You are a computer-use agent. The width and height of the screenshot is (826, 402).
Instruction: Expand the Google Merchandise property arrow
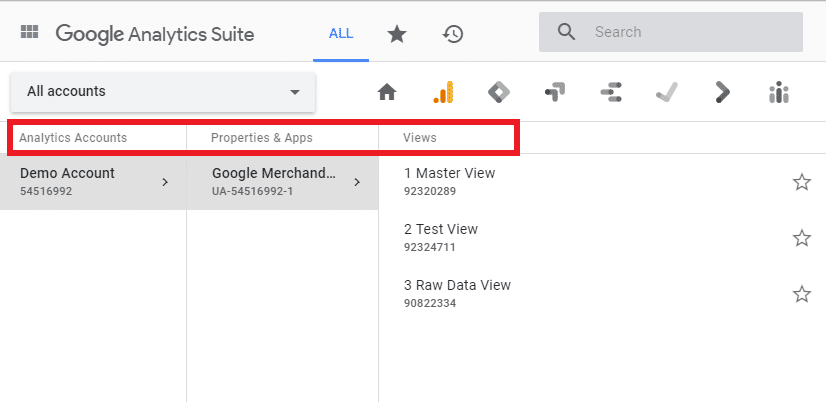357,182
